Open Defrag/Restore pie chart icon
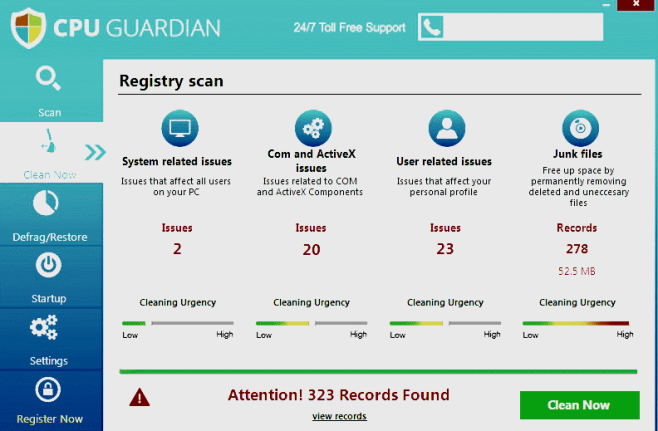Viewport: 658px width, 431px height. pos(49,204)
